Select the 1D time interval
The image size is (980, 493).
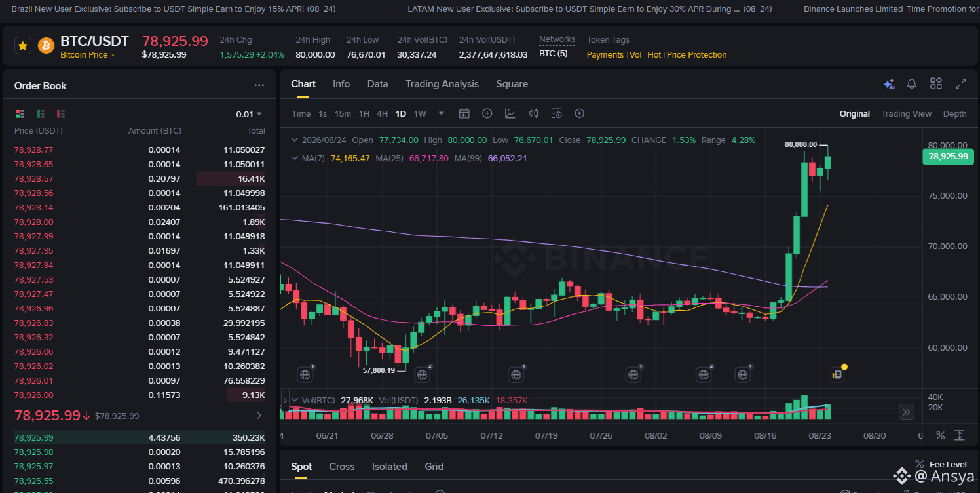pyautogui.click(x=401, y=114)
